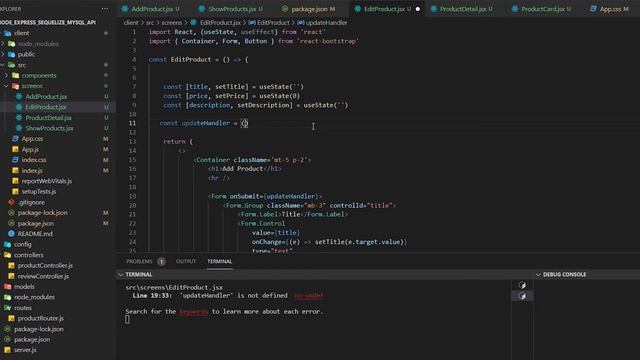Open client package-lock.json marked M
The height and width of the screenshot is (360, 640).
coord(42,213)
